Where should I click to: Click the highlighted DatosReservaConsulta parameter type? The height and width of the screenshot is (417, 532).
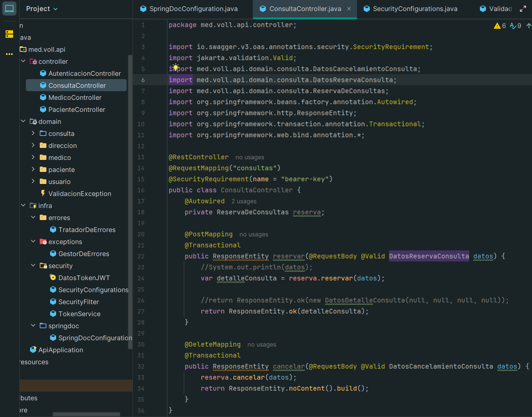point(429,256)
